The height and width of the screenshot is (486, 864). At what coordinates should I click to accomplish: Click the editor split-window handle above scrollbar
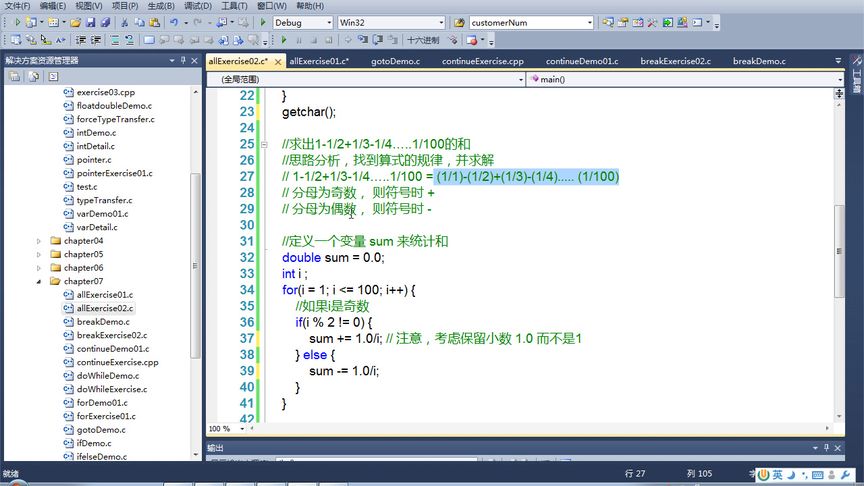(839, 94)
